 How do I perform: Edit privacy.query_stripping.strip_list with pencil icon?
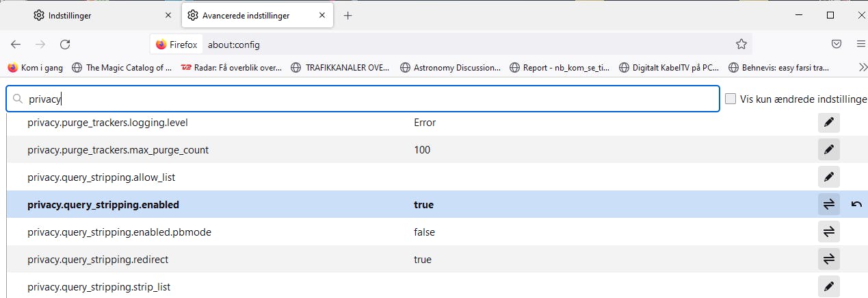click(x=829, y=286)
